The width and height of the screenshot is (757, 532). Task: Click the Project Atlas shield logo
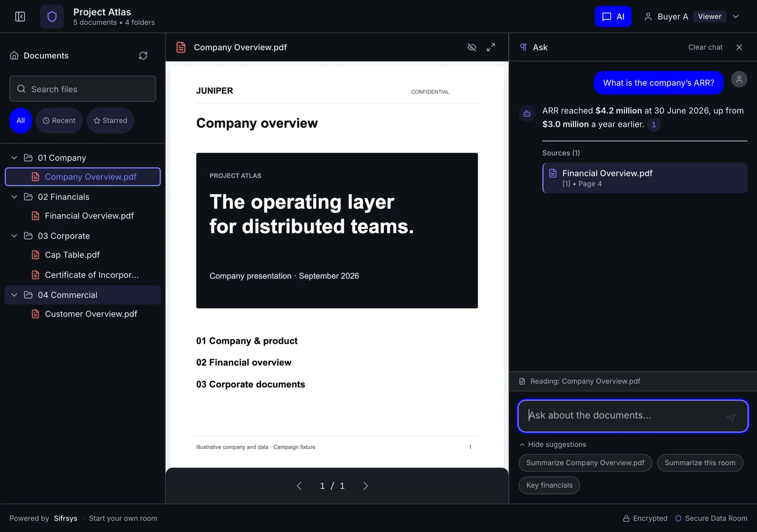(52, 17)
